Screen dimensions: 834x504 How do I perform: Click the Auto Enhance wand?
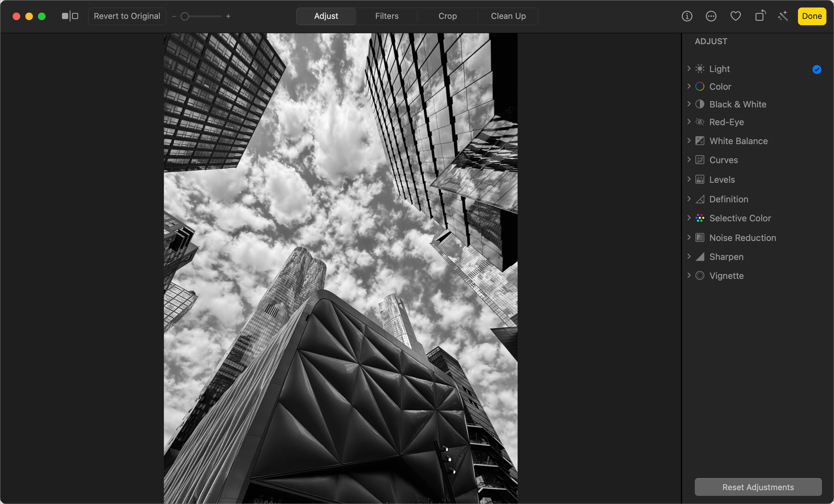click(783, 16)
